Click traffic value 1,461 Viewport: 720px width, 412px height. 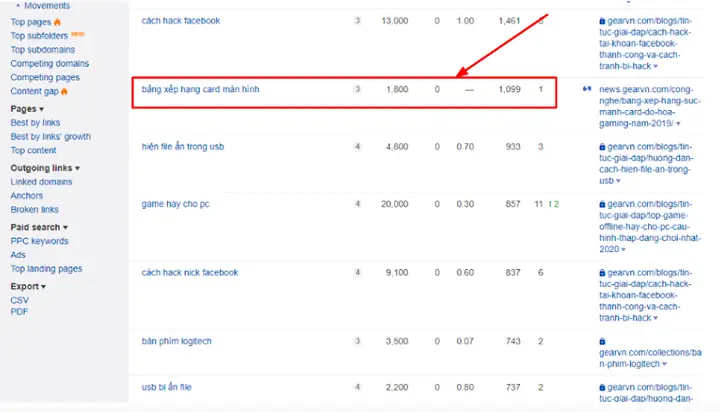coord(509,21)
